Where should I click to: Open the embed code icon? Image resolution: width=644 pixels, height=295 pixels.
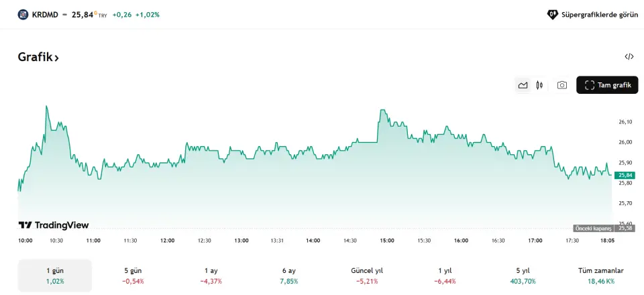[629, 57]
